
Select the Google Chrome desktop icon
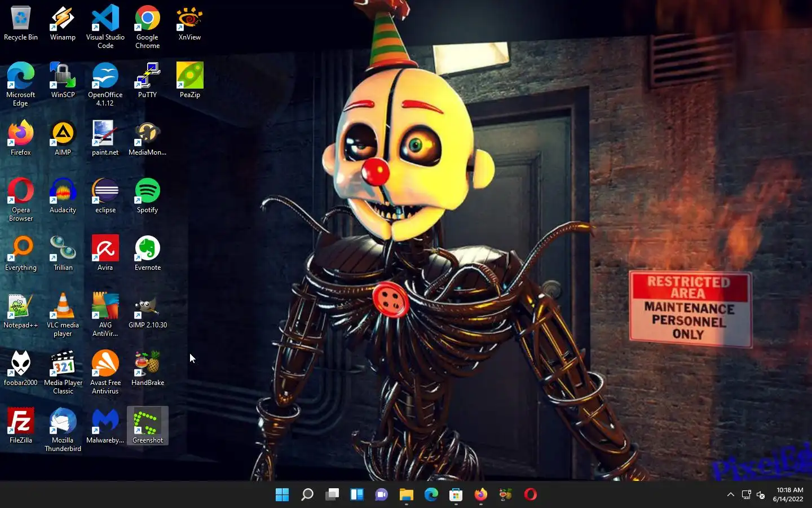click(x=148, y=27)
